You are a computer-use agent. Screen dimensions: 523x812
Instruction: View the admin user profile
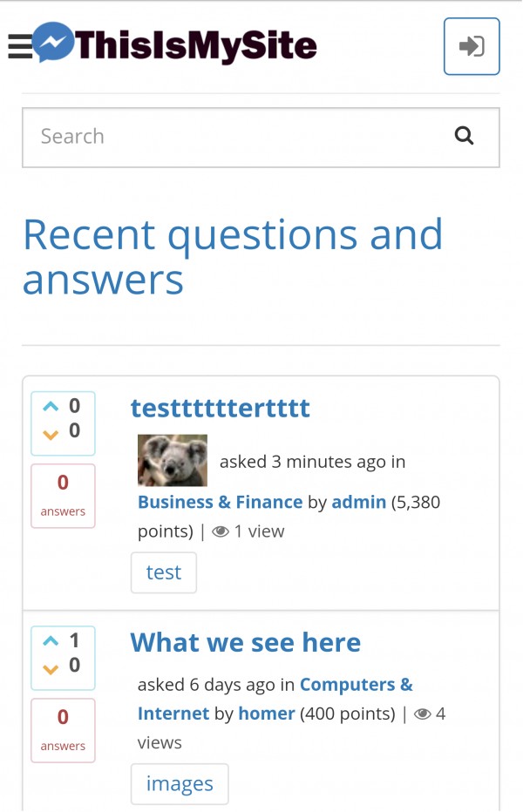(358, 502)
